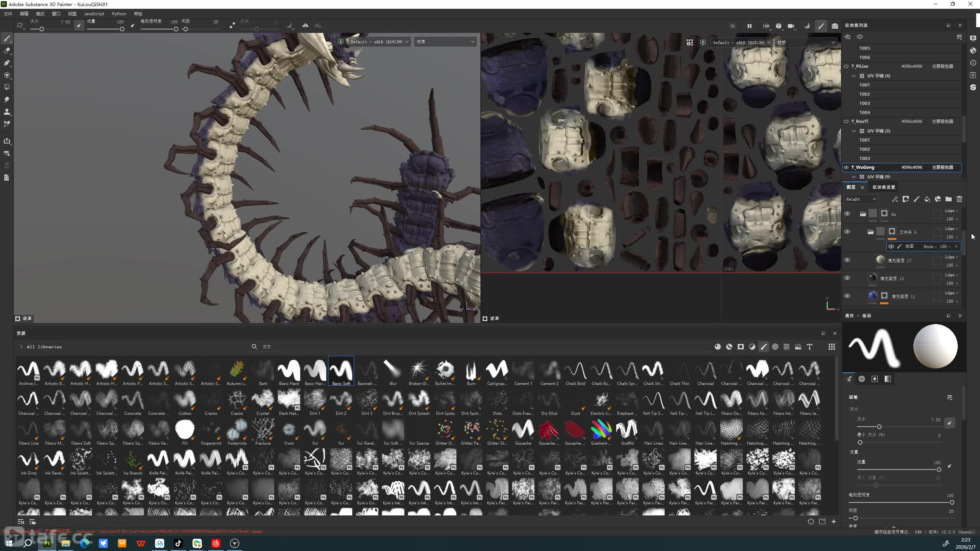Pause rendering with the pause icon
The height and width of the screenshot is (551, 980).
pos(749,26)
